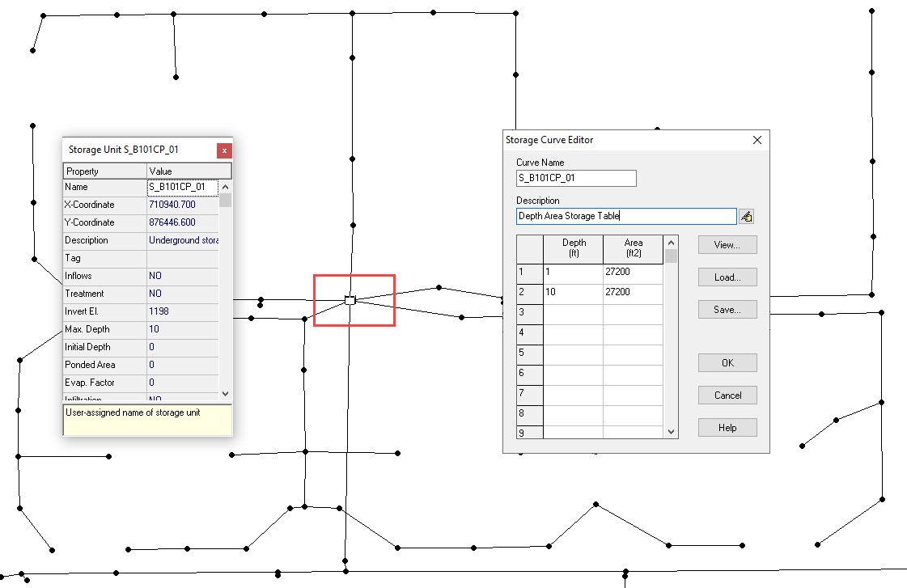The image size is (907, 588).
Task: Click the description edit icon beside the Description field
Action: 746,217
